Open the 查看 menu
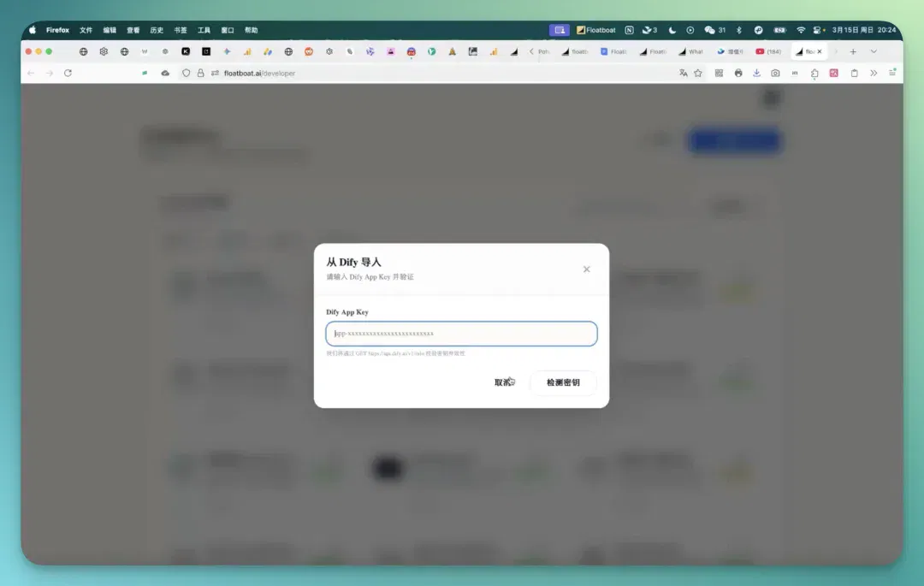 pos(133,30)
